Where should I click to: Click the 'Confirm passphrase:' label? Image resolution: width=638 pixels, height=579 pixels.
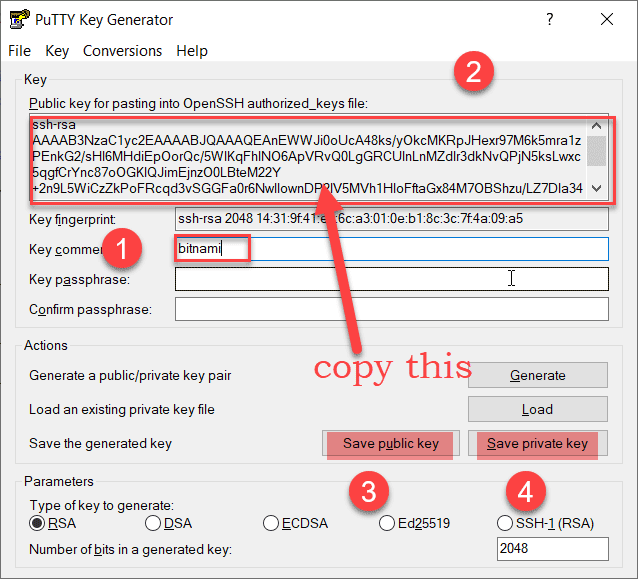pyautogui.click(x=90, y=310)
